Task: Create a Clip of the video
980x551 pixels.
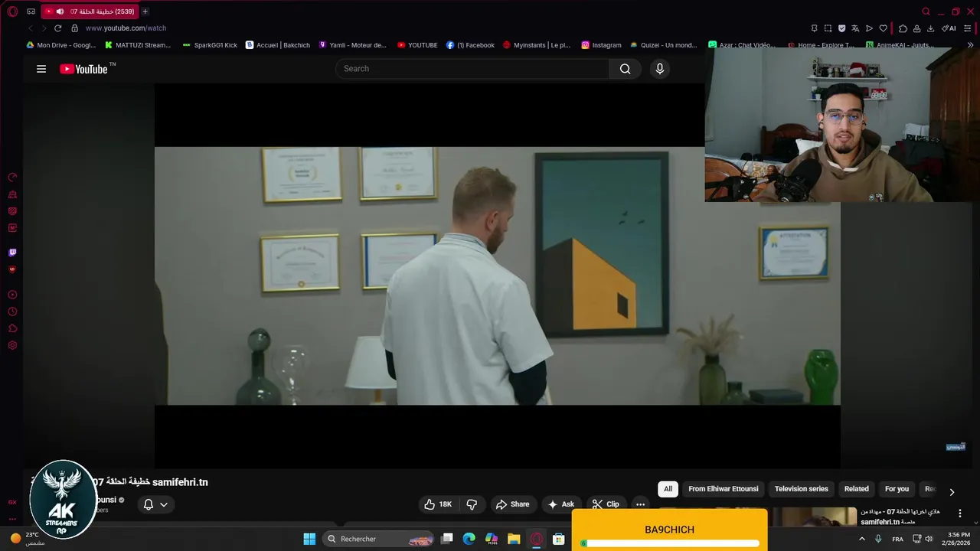Action: pos(606,504)
